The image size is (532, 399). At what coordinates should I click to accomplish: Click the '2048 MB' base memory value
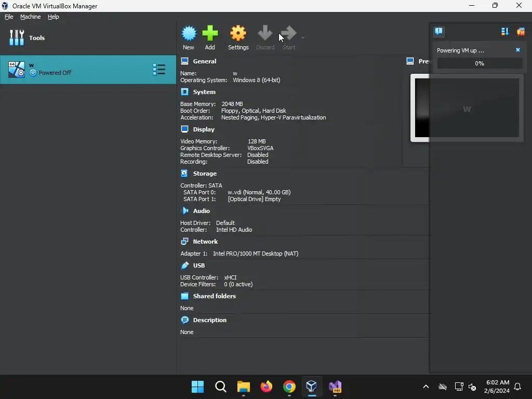(x=232, y=104)
